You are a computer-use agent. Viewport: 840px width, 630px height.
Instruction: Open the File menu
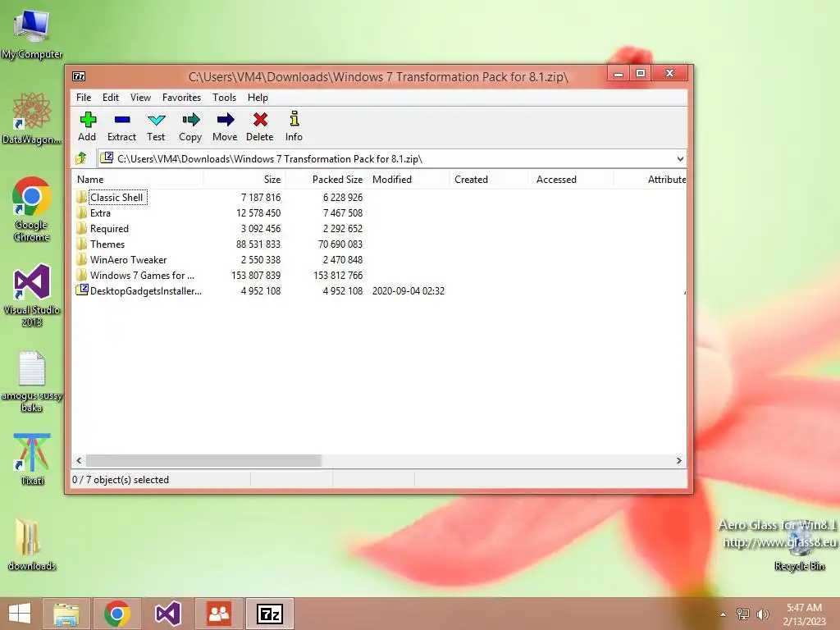pos(84,98)
